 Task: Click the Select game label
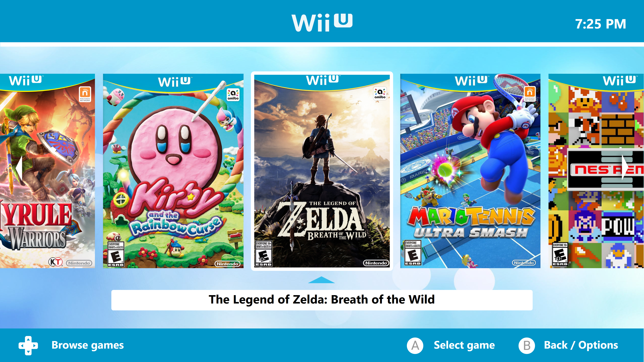pos(464,345)
